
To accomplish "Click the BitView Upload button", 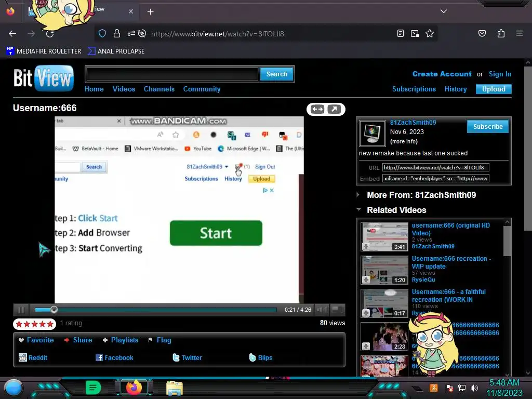I will tap(494, 89).
